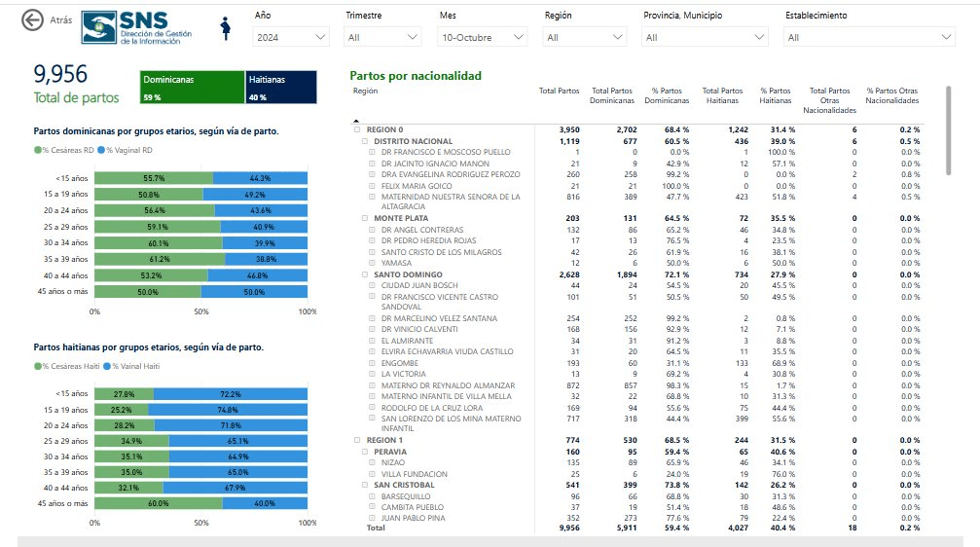Collapse the REGION 1 row
This screenshot has height=547, width=980.
pyautogui.click(x=357, y=440)
